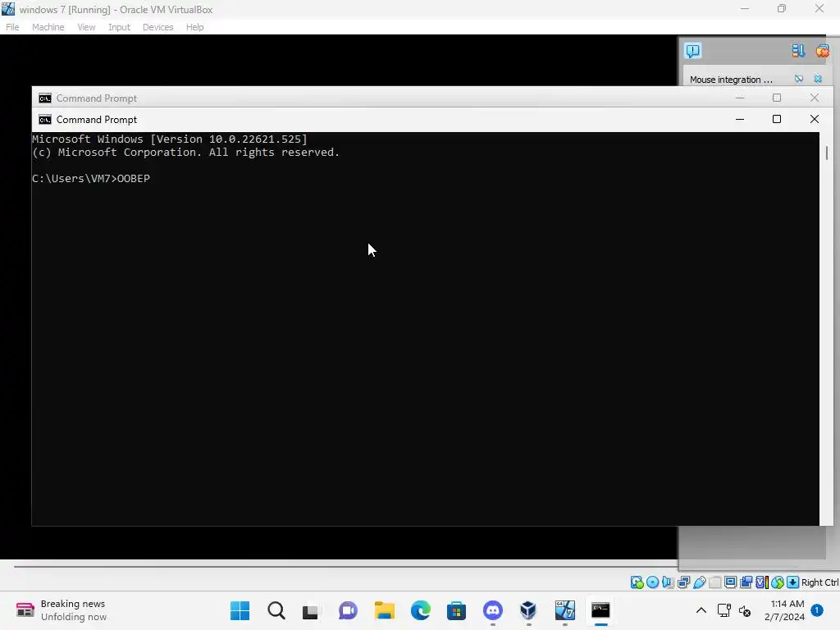Click keyboard capture host key icon
Image resolution: width=840 pixels, height=630 pixels.
pyautogui.click(x=793, y=582)
